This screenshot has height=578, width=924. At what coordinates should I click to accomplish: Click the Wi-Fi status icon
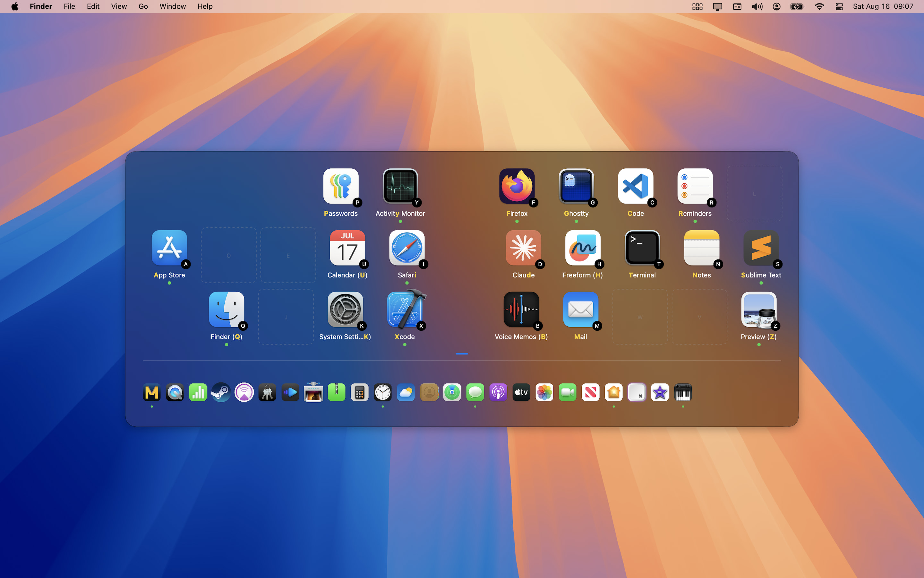tap(819, 6)
